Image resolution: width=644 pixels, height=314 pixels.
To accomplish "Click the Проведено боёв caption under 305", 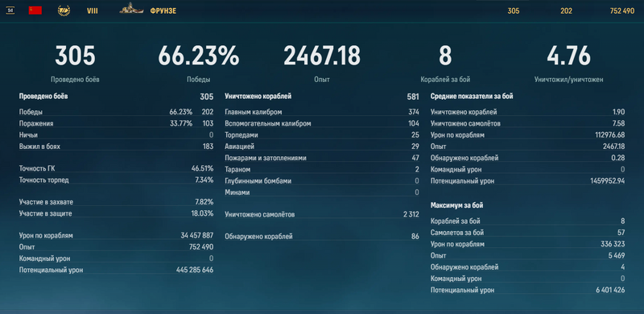I will (x=75, y=80).
